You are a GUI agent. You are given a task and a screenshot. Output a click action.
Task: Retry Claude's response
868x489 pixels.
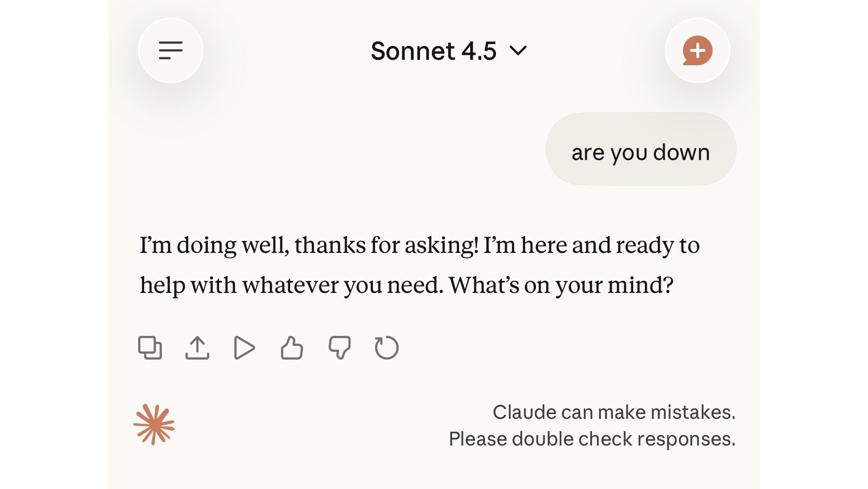click(386, 347)
